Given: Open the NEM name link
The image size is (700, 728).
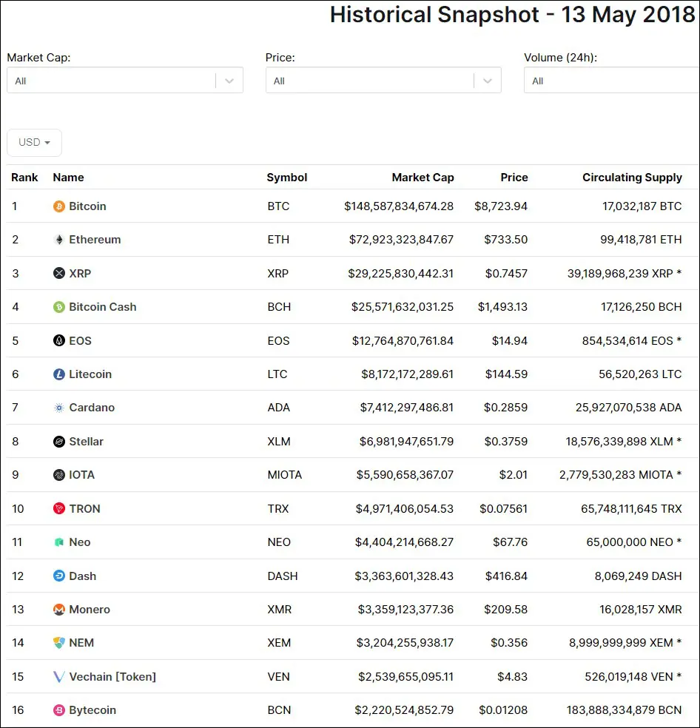Looking at the screenshot, I should (81, 643).
